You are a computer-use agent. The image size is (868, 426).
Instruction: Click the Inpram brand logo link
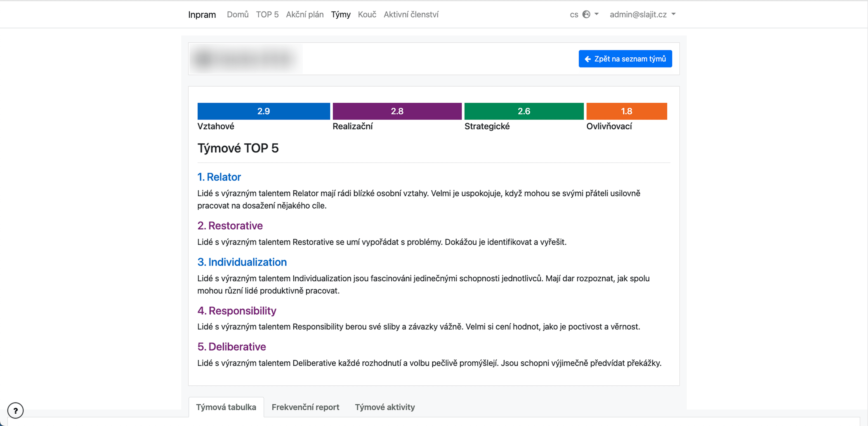(x=202, y=14)
